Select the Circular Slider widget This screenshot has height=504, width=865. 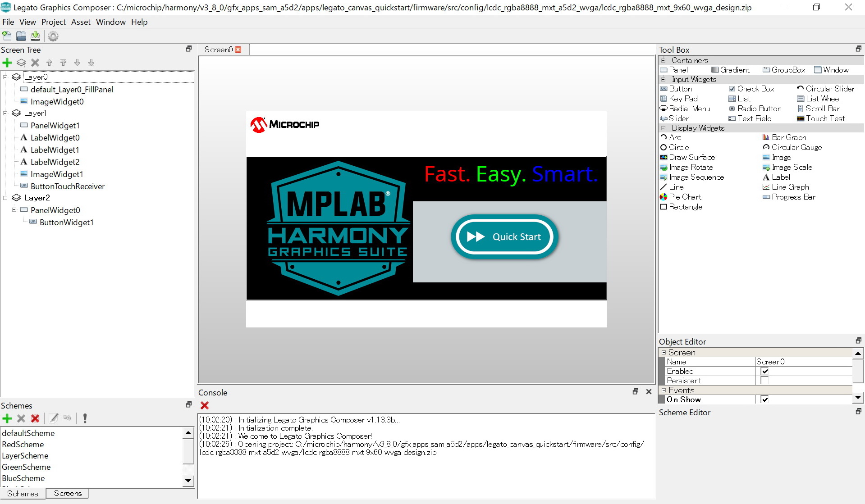[826, 89]
